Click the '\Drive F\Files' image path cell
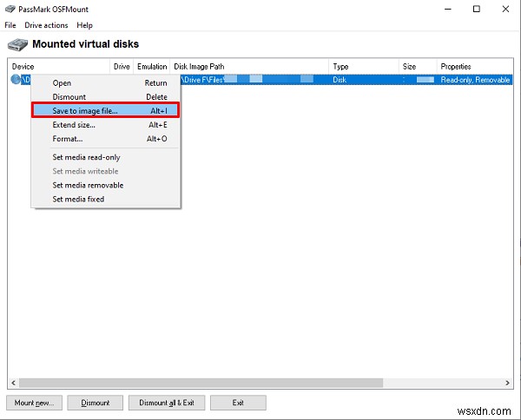This screenshot has width=521, height=420. 254,80
